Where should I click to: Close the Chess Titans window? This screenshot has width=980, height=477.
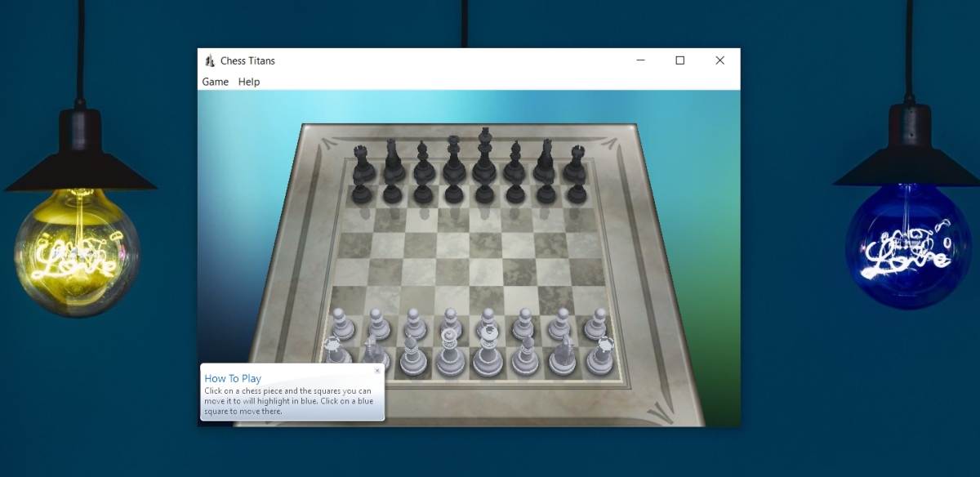point(719,60)
